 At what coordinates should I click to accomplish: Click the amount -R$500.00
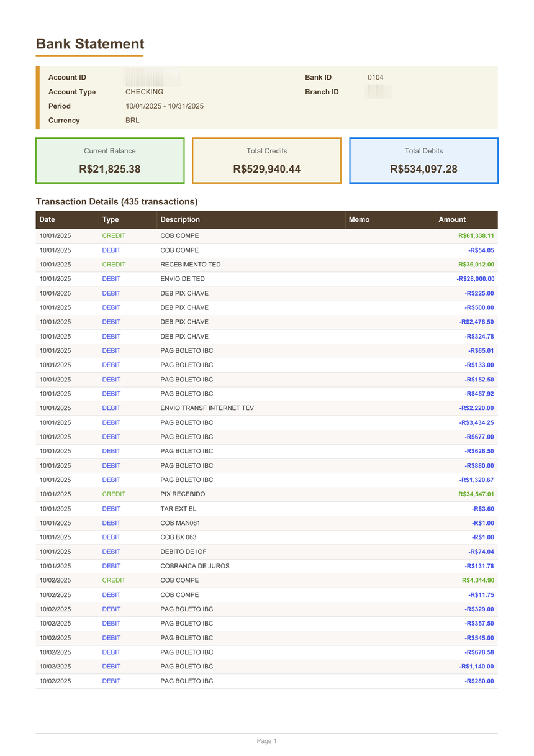pyautogui.click(x=479, y=307)
